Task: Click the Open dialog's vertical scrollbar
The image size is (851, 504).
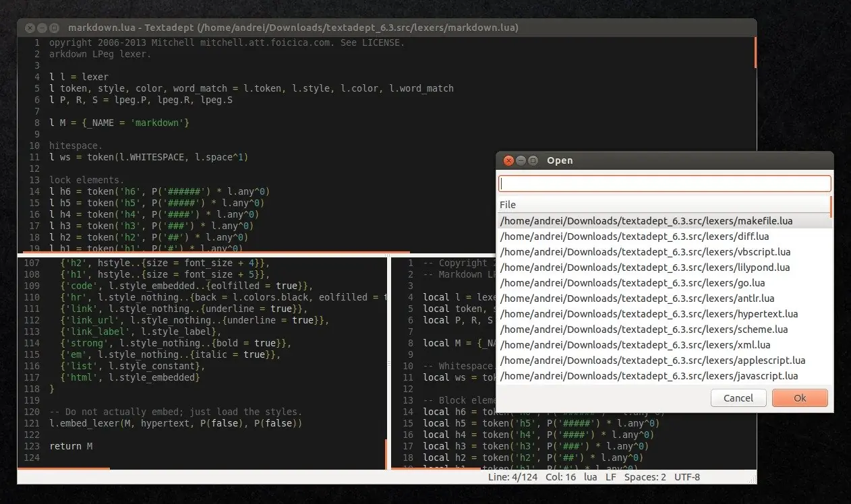Action: (831, 206)
